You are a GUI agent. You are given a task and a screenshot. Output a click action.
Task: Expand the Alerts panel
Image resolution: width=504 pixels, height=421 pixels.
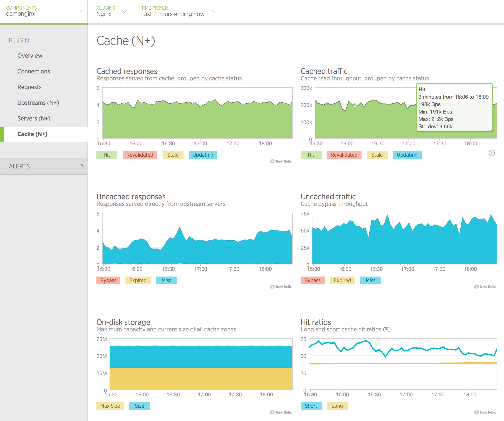(x=44, y=166)
